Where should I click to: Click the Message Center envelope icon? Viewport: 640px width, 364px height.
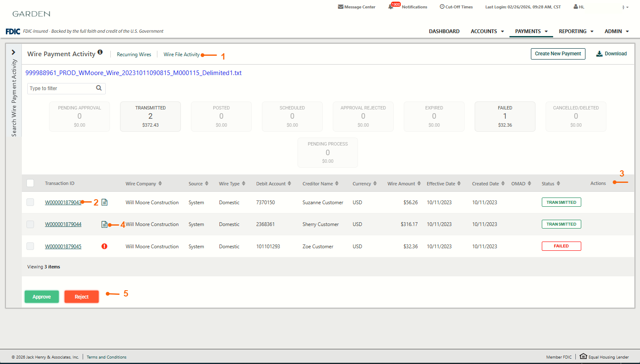point(340,7)
